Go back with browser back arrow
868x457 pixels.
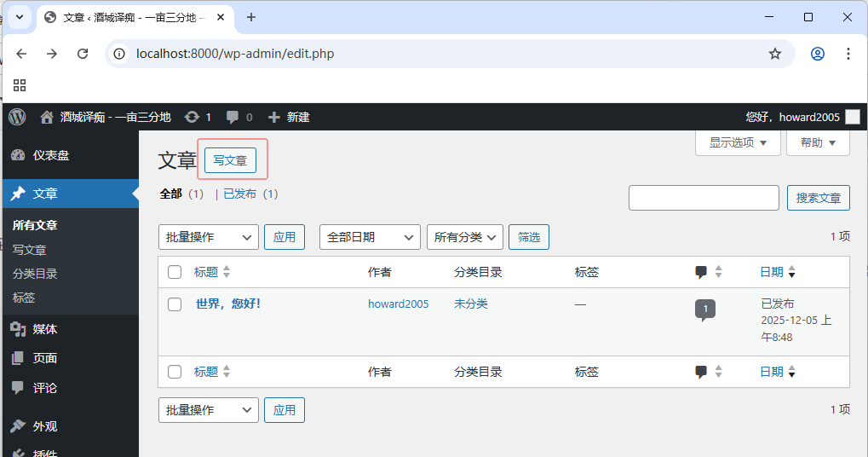point(21,54)
